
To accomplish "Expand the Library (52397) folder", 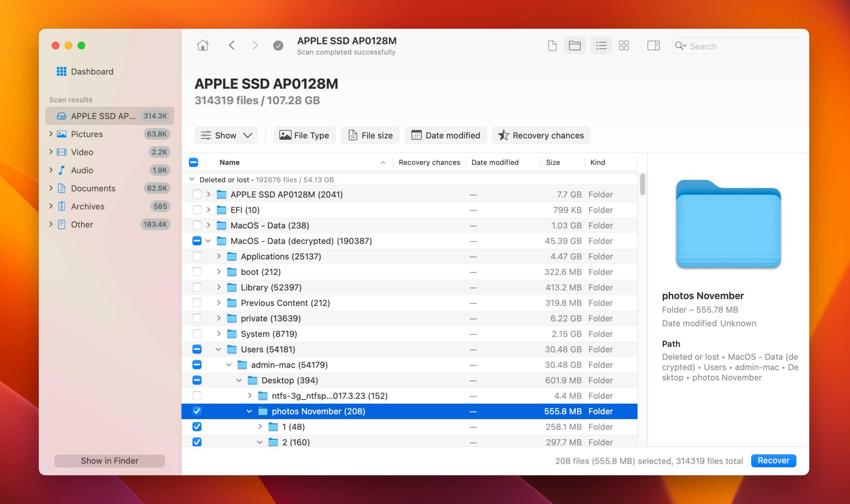I will pos(218,287).
